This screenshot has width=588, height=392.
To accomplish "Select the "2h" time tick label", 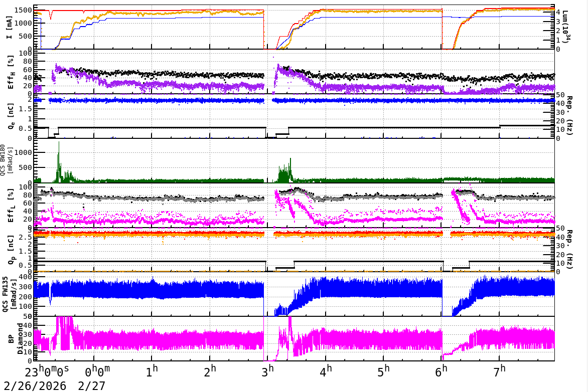I will (x=210, y=371).
